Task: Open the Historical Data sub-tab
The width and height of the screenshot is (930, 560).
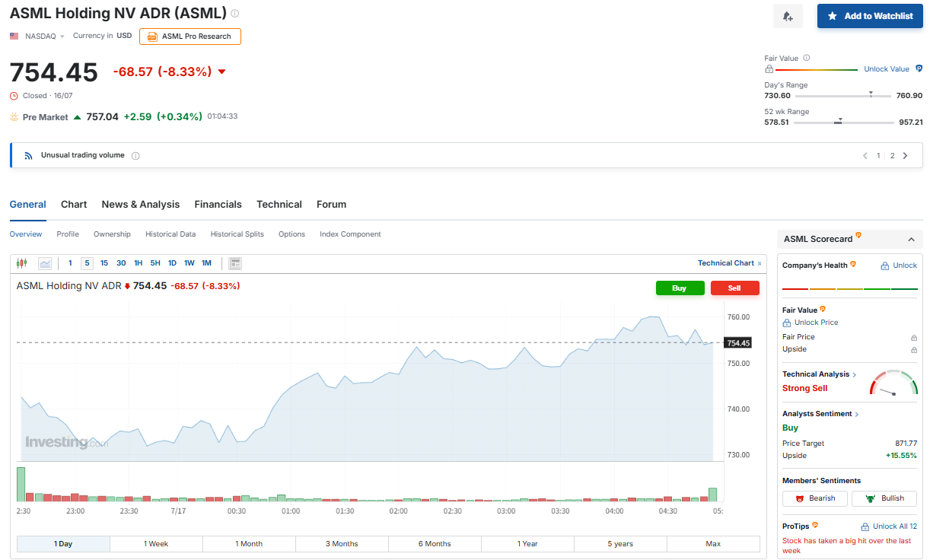Action: tap(170, 234)
